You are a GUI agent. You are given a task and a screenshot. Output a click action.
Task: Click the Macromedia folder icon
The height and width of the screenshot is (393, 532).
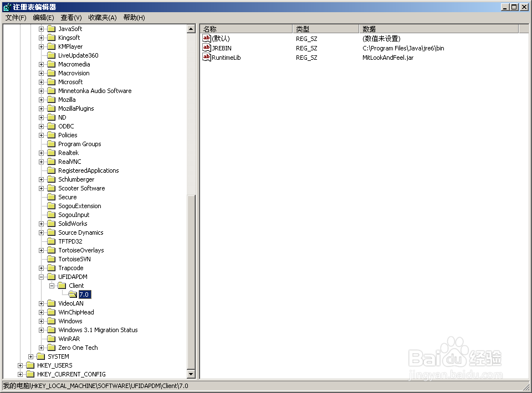pos(51,64)
